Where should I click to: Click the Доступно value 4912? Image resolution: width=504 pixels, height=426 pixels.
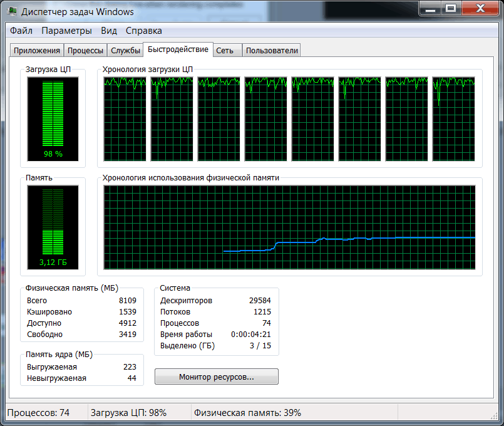[128, 323]
